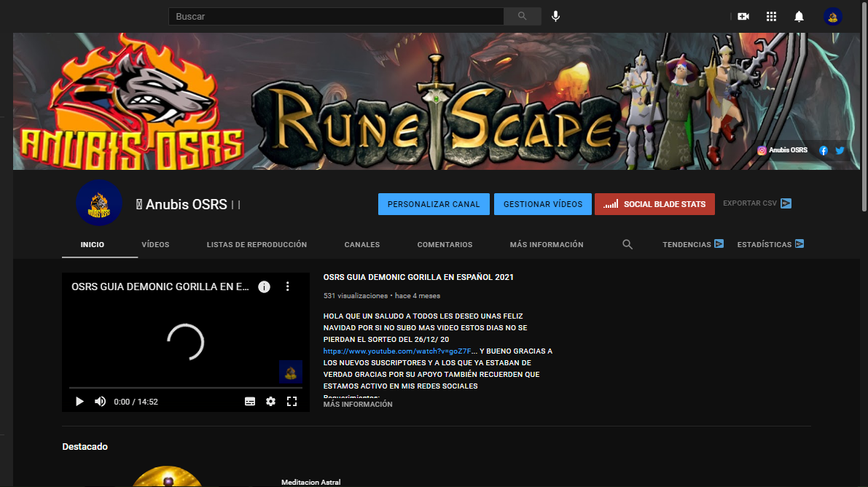Play the featured video
This screenshot has width=868, height=487.
pos(79,402)
